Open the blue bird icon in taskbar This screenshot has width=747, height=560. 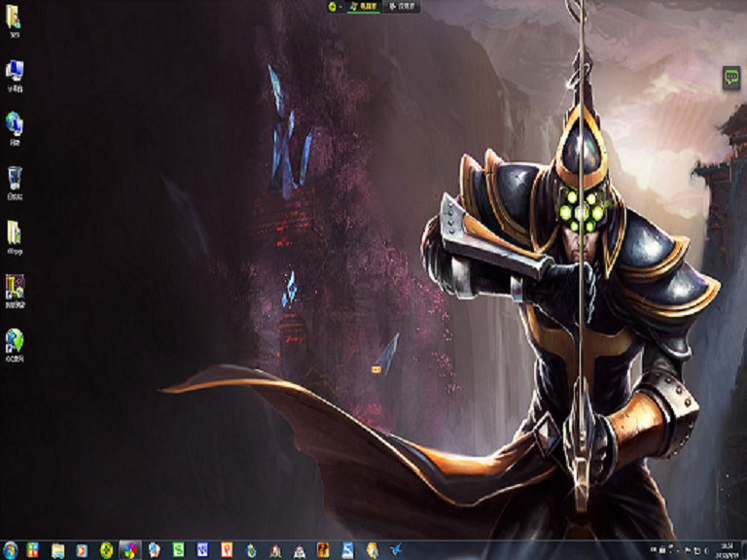coord(396,550)
